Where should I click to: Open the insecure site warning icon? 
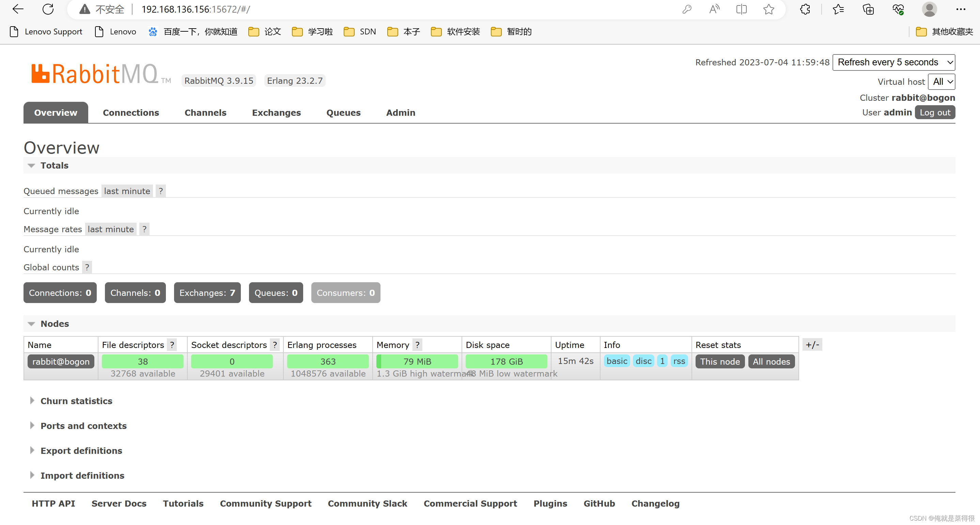point(84,9)
